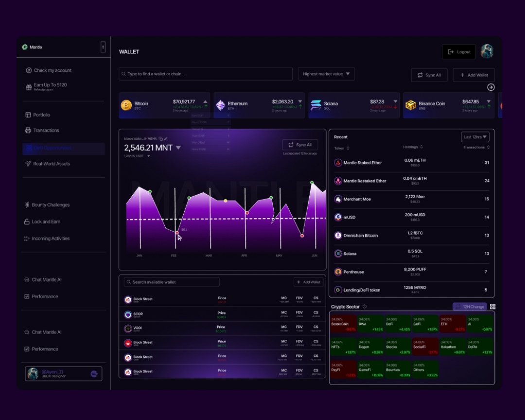
Task: Click the circled arrow to see the next coin cards
Action: [x=491, y=87]
